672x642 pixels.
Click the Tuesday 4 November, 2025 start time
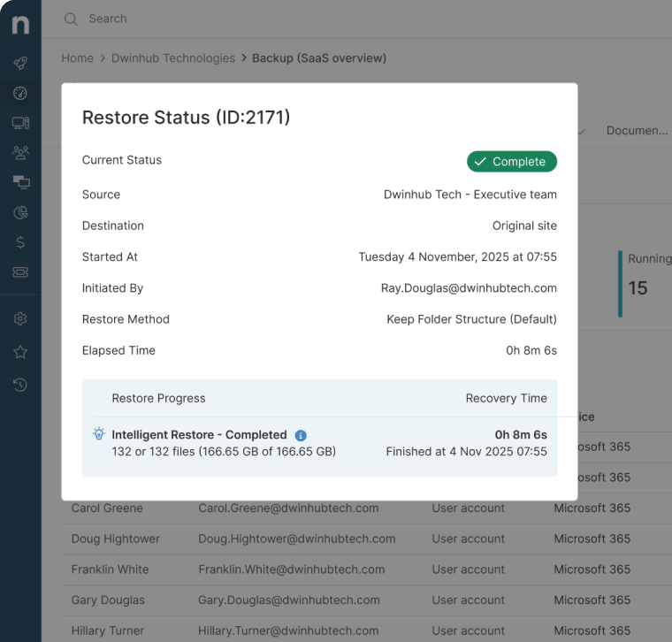(x=457, y=256)
